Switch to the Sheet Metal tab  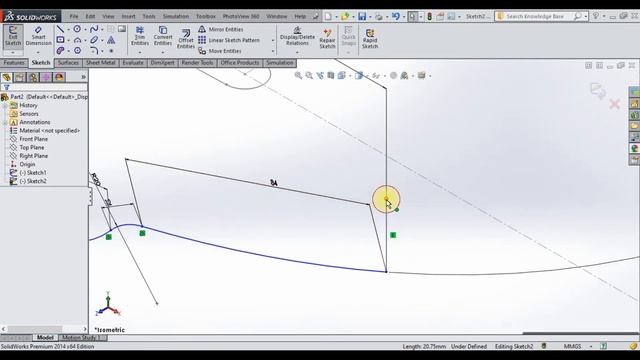click(100, 63)
